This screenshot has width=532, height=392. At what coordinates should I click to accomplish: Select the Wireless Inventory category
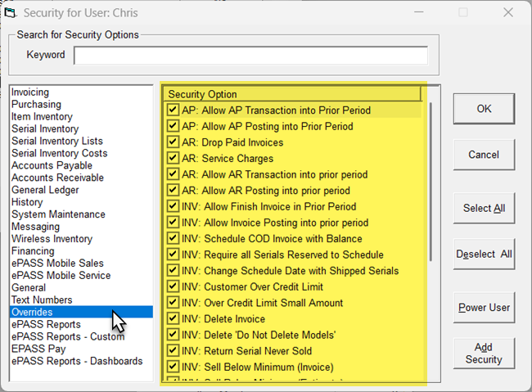pyautogui.click(x=52, y=239)
